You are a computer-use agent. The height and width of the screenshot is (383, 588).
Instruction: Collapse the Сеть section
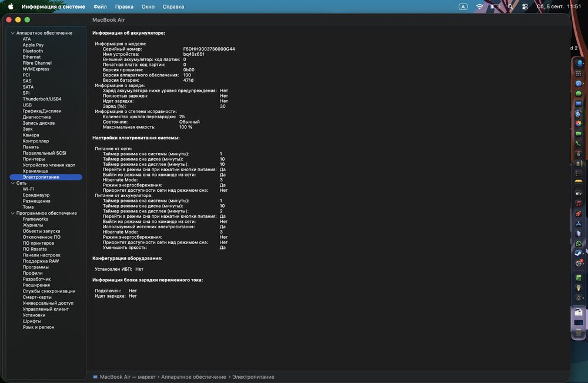point(13,183)
